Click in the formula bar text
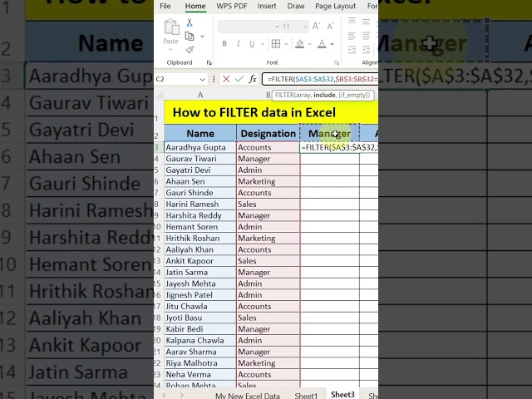Image resolution: width=532 pixels, height=399 pixels. pyautogui.click(x=320, y=79)
